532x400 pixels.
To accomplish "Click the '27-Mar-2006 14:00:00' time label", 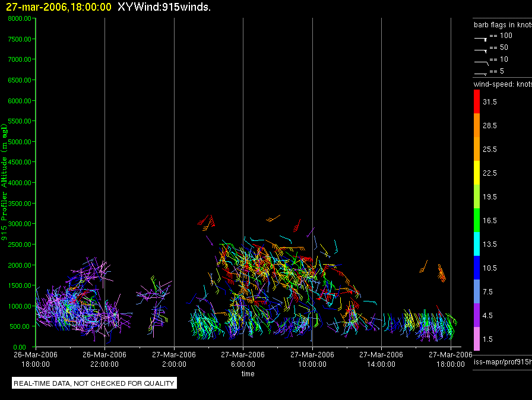I will [381, 359].
